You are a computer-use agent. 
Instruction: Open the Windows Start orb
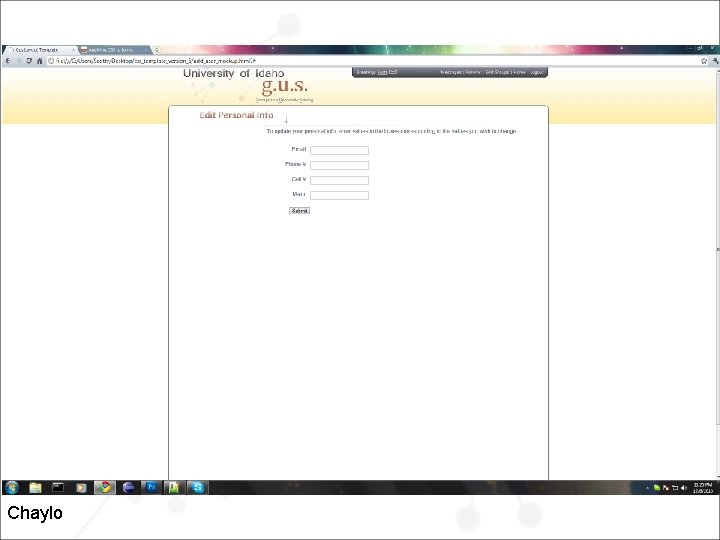pyautogui.click(x=12, y=487)
